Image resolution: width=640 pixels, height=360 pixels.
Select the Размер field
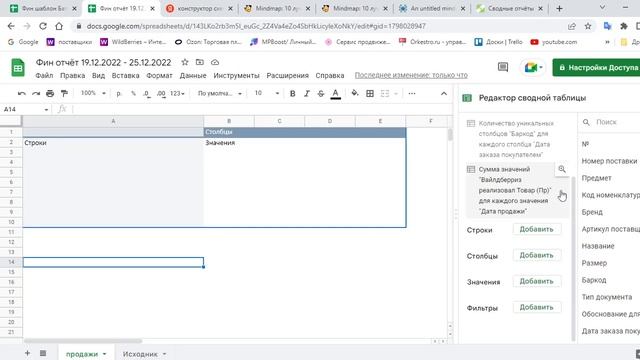(x=594, y=263)
